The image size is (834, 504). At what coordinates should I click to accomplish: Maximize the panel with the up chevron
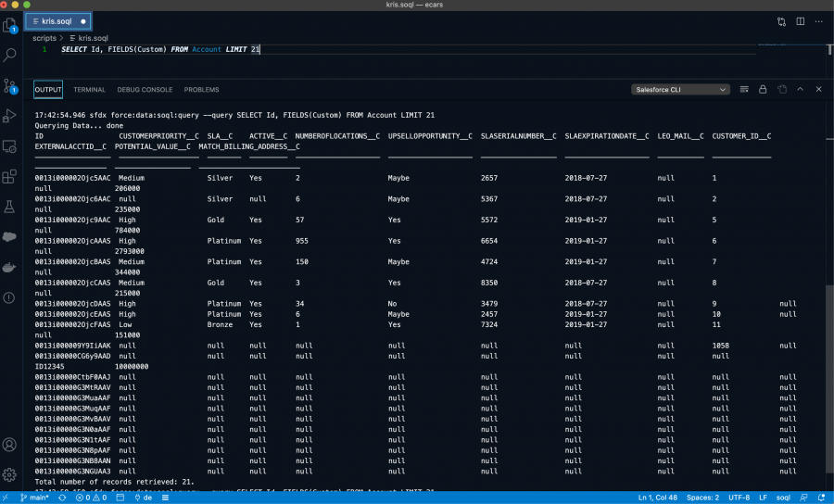[800, 89]
